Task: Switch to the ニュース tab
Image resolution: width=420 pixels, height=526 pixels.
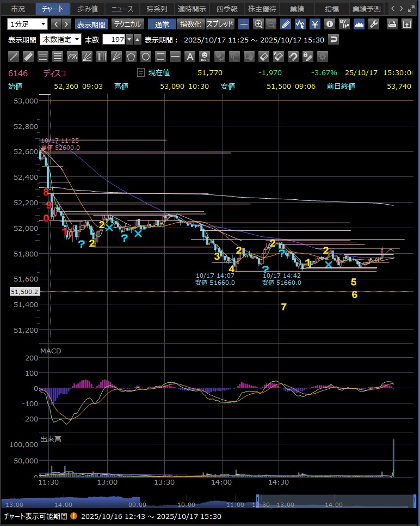Action: 122,9
